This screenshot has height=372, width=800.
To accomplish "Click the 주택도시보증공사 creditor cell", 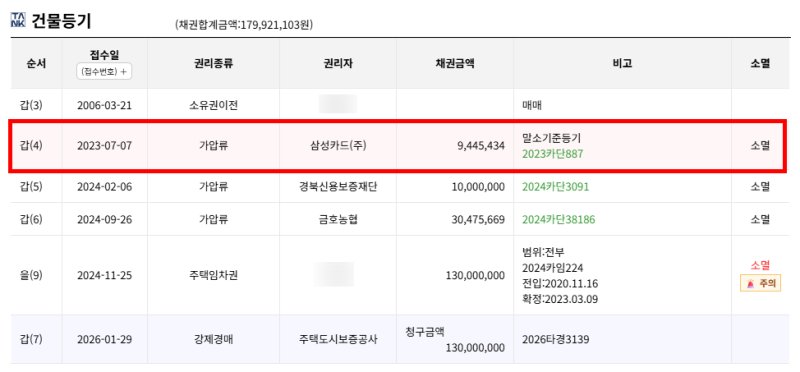I will point(338,339).
